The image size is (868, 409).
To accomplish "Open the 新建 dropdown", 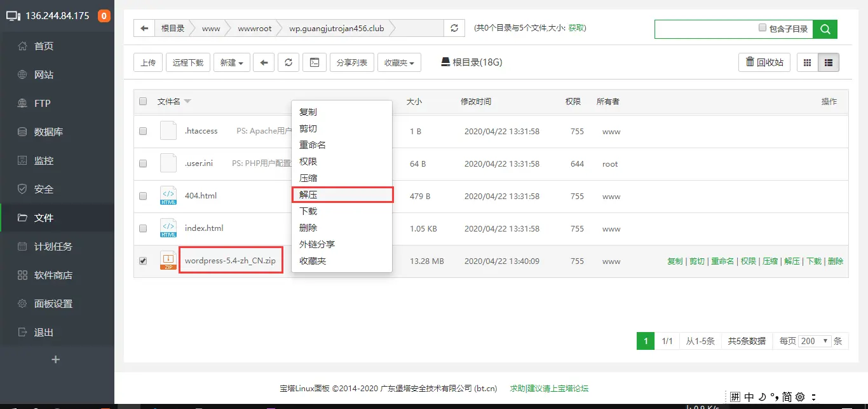I will 231,62.
